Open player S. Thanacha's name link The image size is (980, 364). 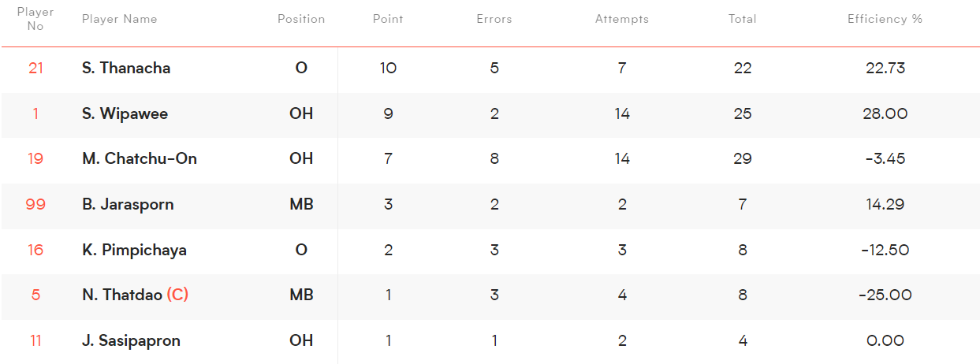(x=126, y=68)
